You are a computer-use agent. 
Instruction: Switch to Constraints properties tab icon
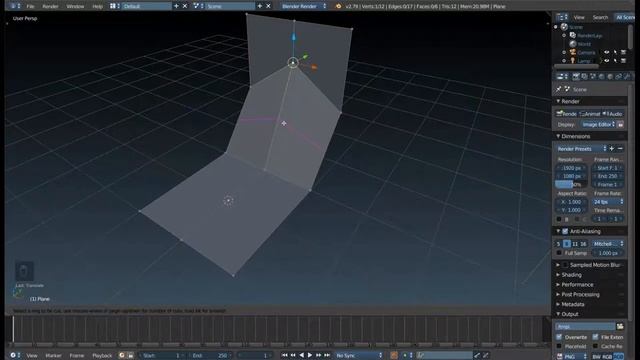619,76
